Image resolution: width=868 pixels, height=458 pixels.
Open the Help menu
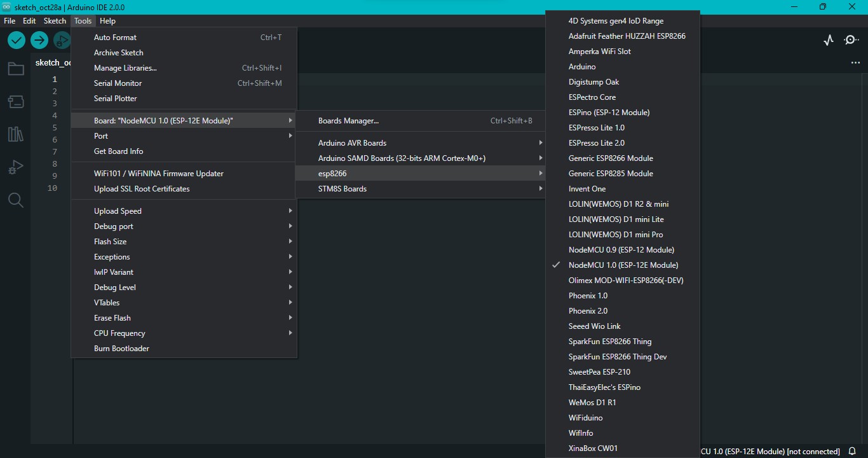(107, 21)
